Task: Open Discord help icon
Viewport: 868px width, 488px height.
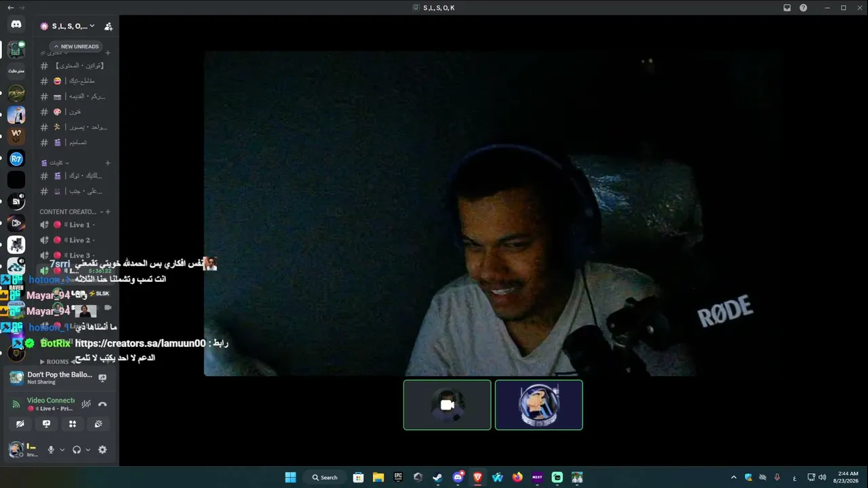Action: click(804, 7)
